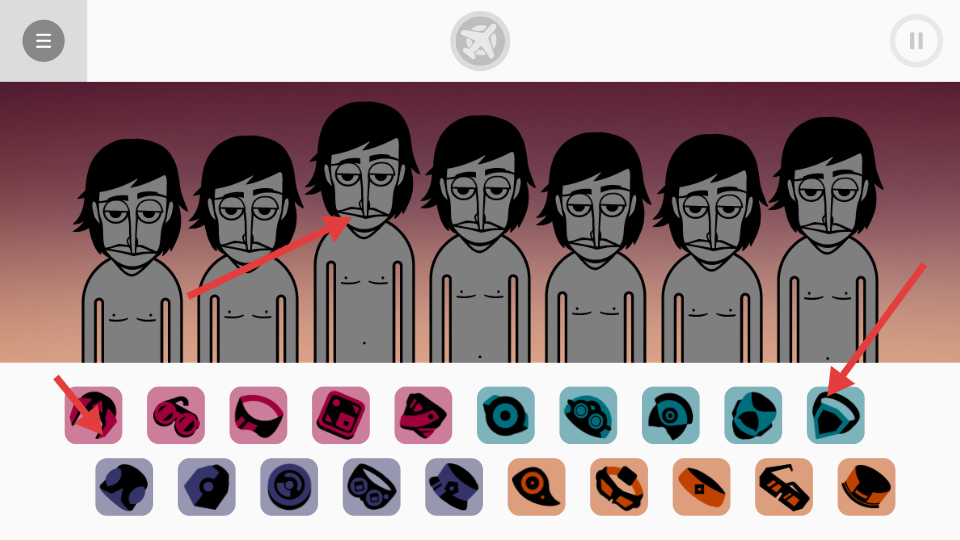Choose the purple vinyl disc icon
The image size is (960, 540).
(x=289, y=487)
